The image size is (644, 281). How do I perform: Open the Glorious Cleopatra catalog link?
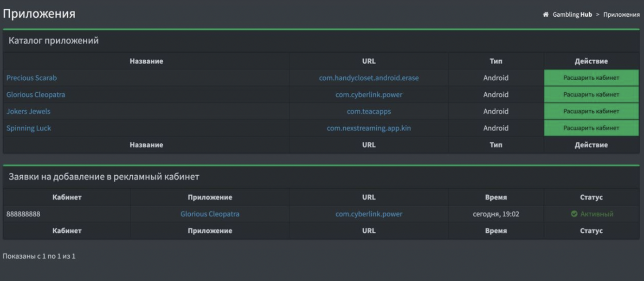tap(36, 95)
